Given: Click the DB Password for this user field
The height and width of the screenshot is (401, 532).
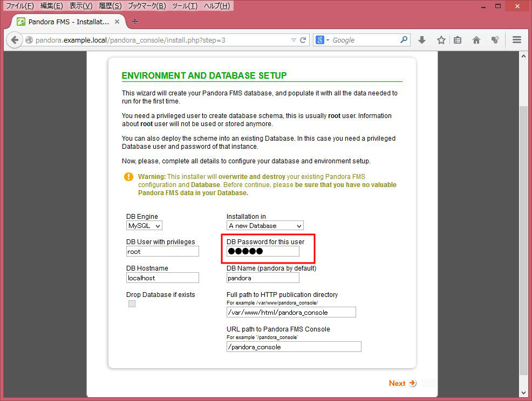Looking at the screenshot, I should point(263,251).
